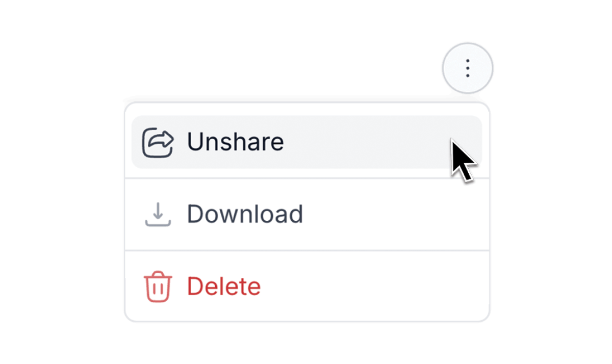
Task: Click the highlighted gray Unshare row background
Action: [307, 142]
